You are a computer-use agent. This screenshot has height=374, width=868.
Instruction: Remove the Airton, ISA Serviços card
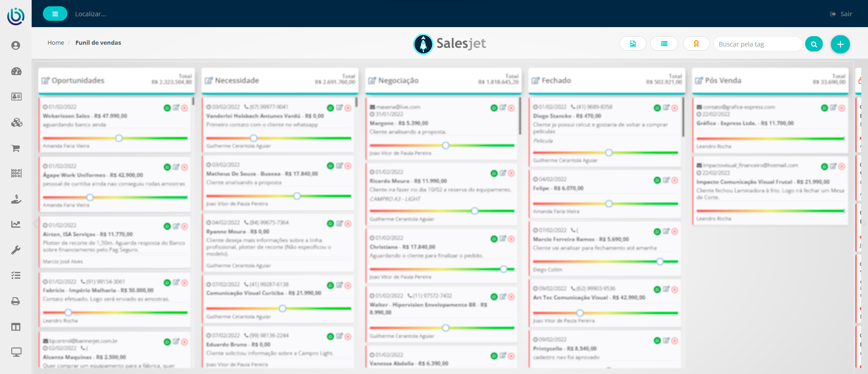[x=184, y=226]
